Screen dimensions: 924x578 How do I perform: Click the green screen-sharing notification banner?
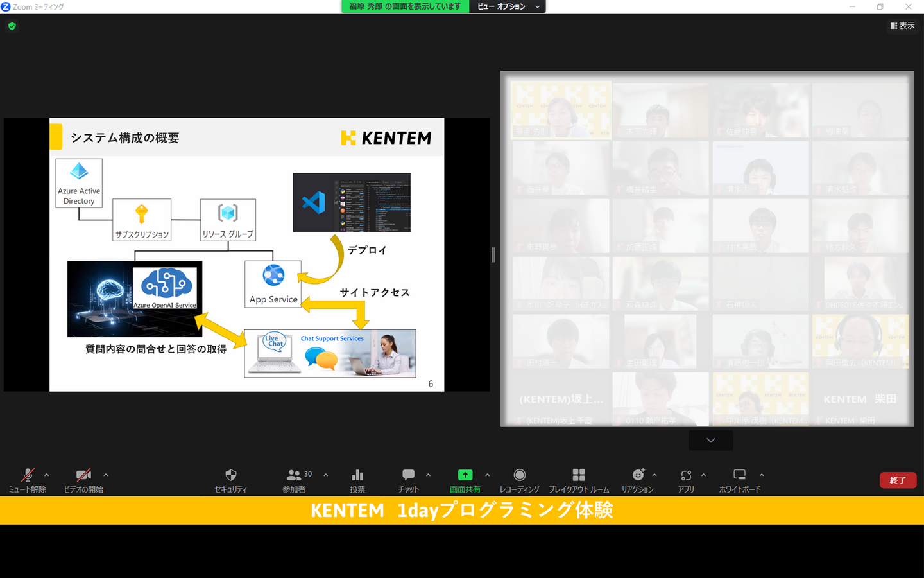pyautogui.click(x=406, y=6)
